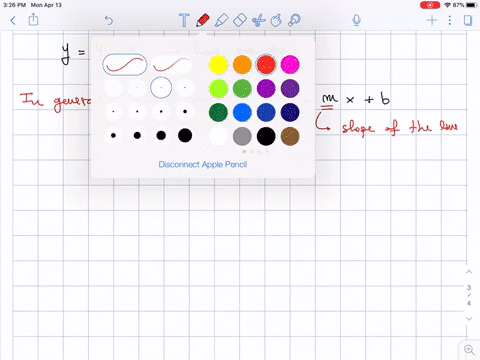The width and height of the screenshot is (480, 360).
Task: Pick the selected red color swatch
Action: (x=266, y=65)
